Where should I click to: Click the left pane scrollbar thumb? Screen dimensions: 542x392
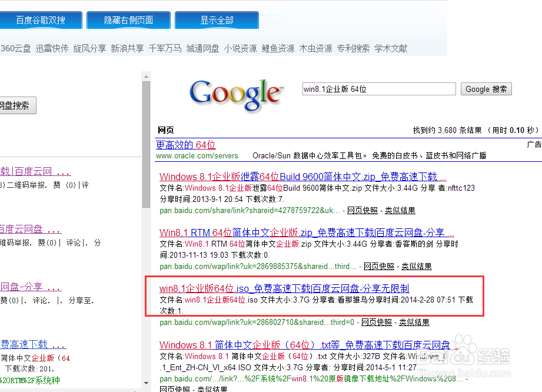point(146,144)
